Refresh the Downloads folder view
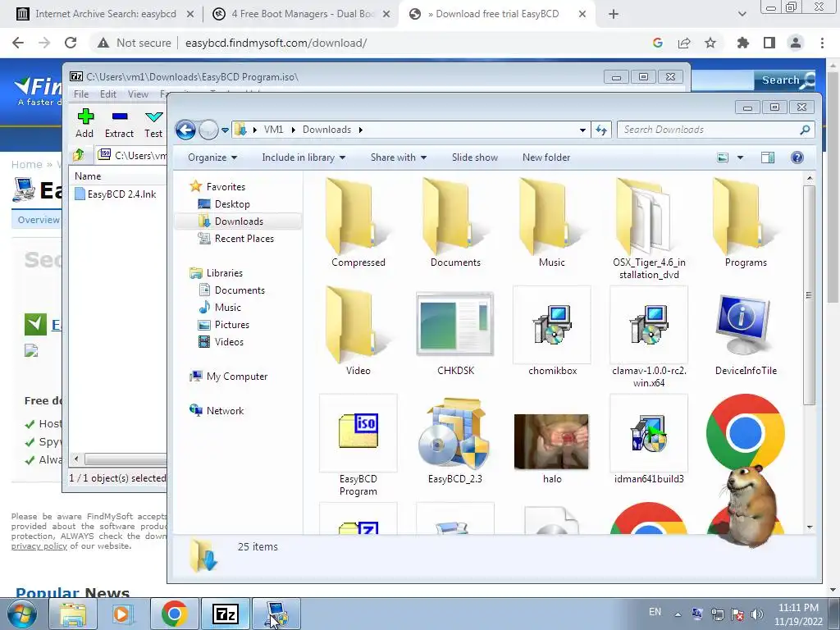This screenshot has height=630, width=840. tap(601, 130)
